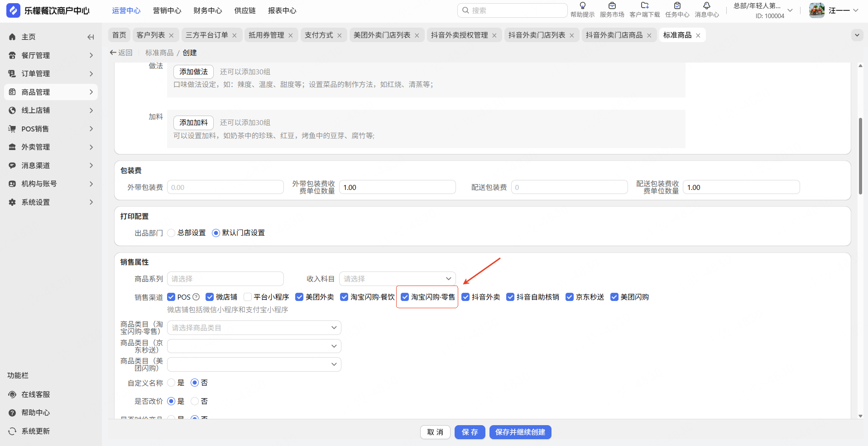The image size is (868, 446).
Task: Open 商品类目（京东秒送）dropdown
Action: [x=254, y=346]
